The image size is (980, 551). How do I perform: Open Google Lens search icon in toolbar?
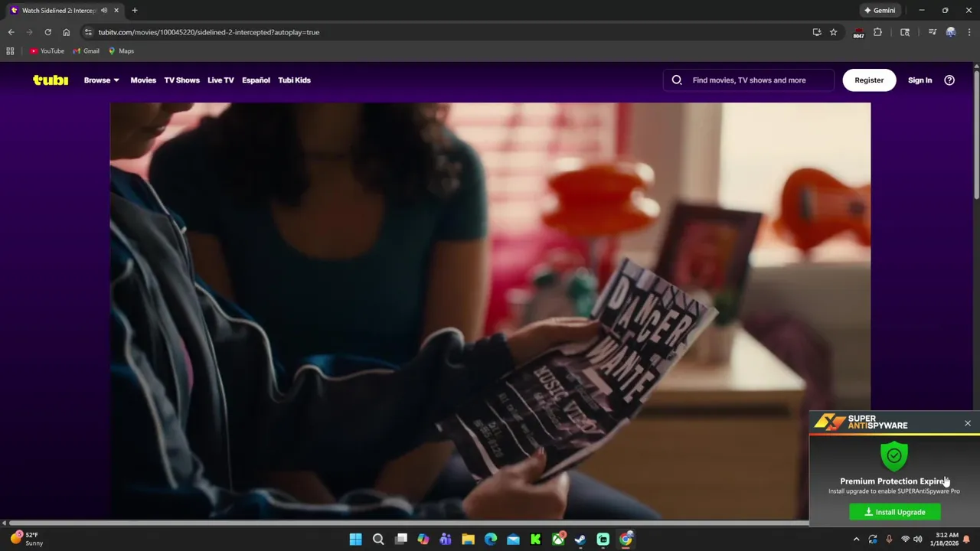point(905,32)
